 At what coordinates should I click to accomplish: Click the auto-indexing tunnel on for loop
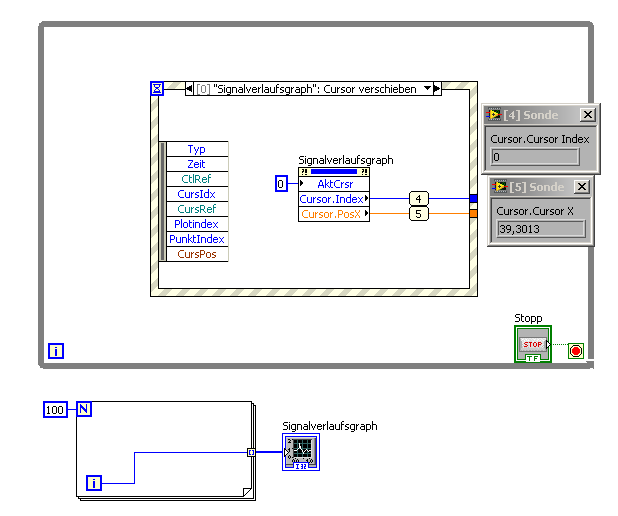[251, 452]
